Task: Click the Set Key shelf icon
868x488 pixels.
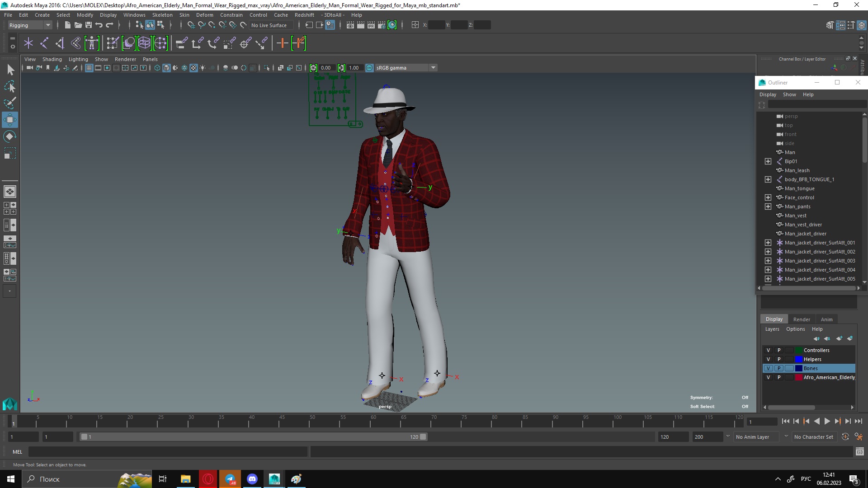Action: pos(283,43)
